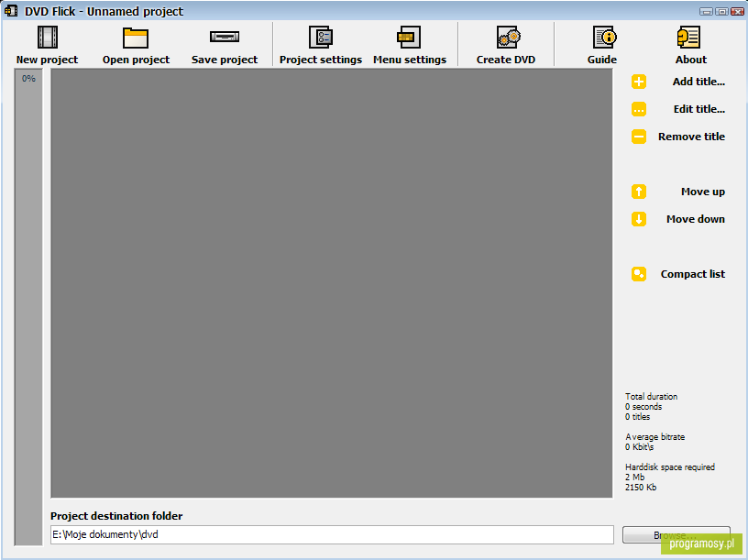The image size is (748, 560).
Task: Open the Guide help icon
Action: pos(604,38)
